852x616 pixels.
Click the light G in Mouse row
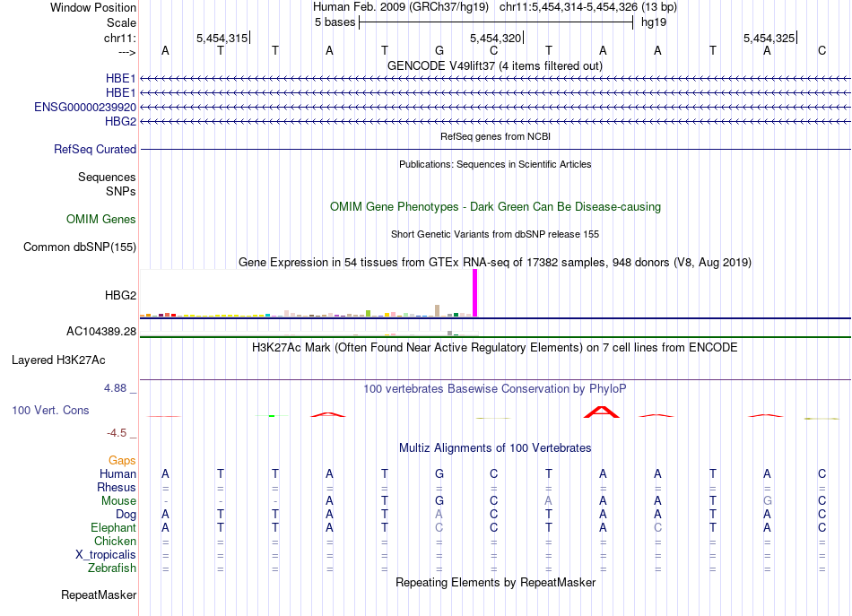click(767, 501)
